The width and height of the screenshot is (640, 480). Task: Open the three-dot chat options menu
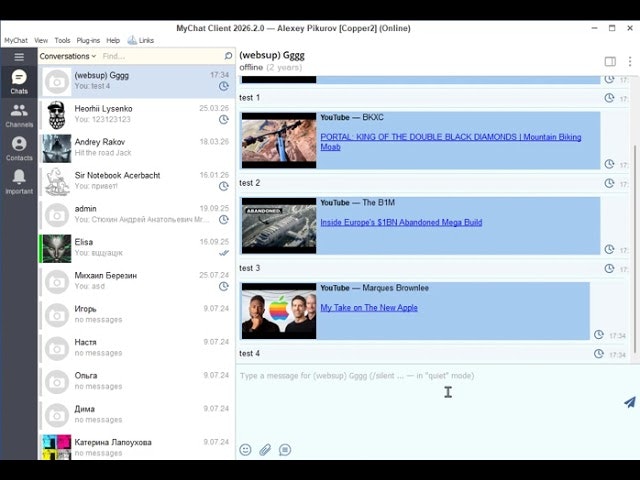(630, 61)
